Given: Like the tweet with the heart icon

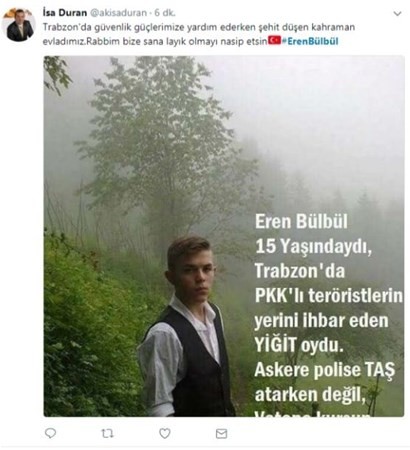Looking at the screenshot, I should point(165,433).
